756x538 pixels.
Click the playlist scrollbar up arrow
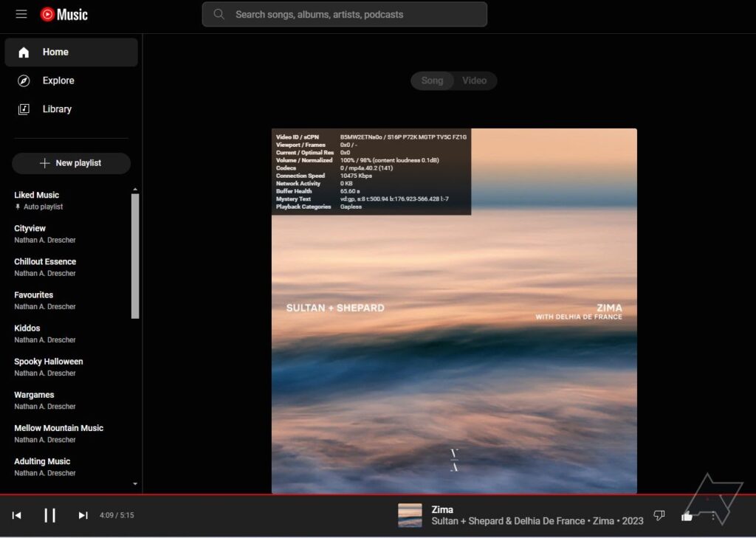point(135,190)
